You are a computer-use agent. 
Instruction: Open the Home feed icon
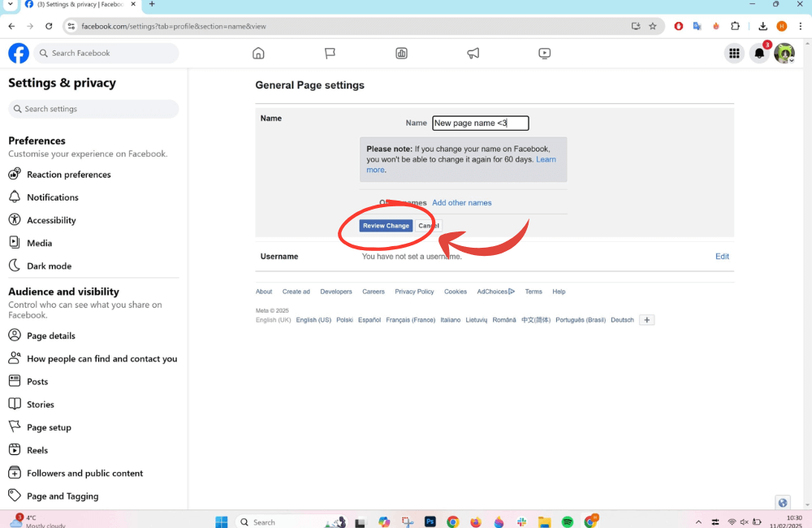click(258, 54)
